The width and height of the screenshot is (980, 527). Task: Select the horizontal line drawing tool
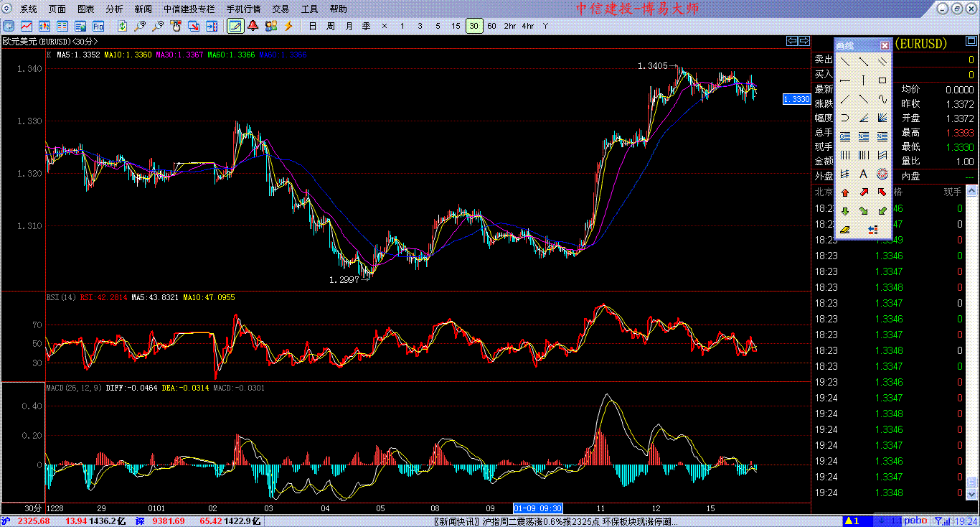845,80
